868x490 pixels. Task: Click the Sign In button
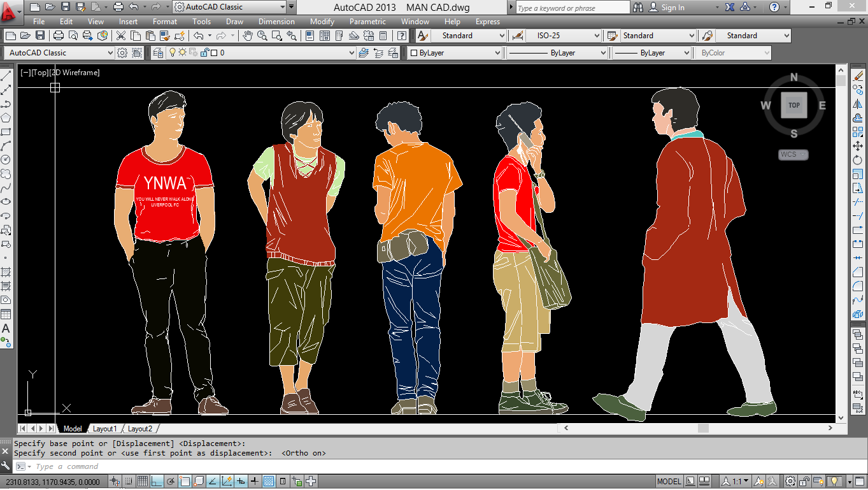(672, 8)
